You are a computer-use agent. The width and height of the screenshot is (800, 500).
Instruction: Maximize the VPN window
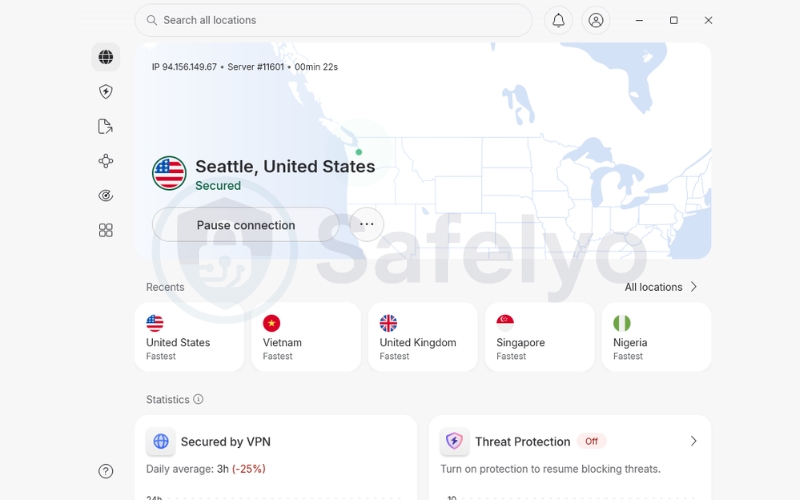tap(674, 20)
